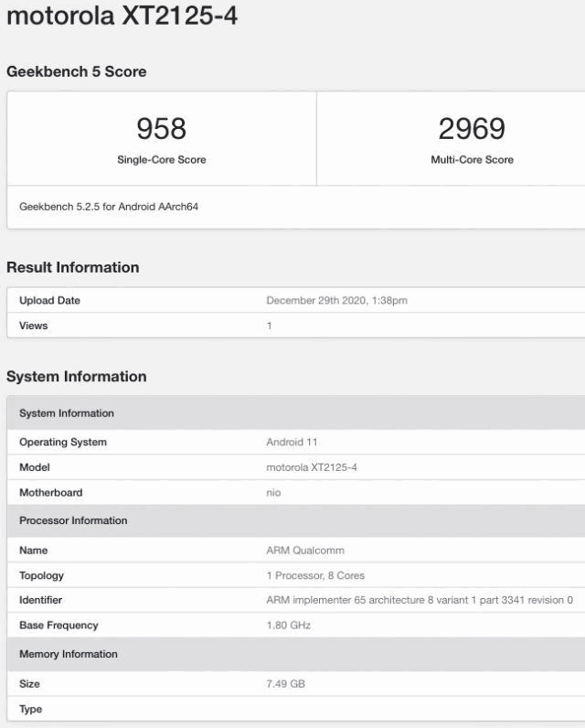Select the '7.49 GB' value
Image resolution: width=585 pixels, height=728 pixels.
(x=286, y=684)
